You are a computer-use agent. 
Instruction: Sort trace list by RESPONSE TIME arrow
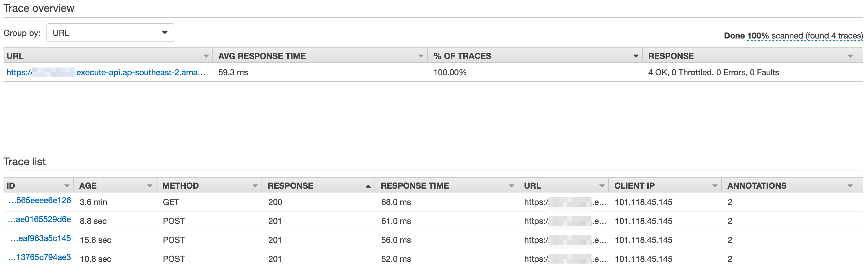[x=511, y=186]
